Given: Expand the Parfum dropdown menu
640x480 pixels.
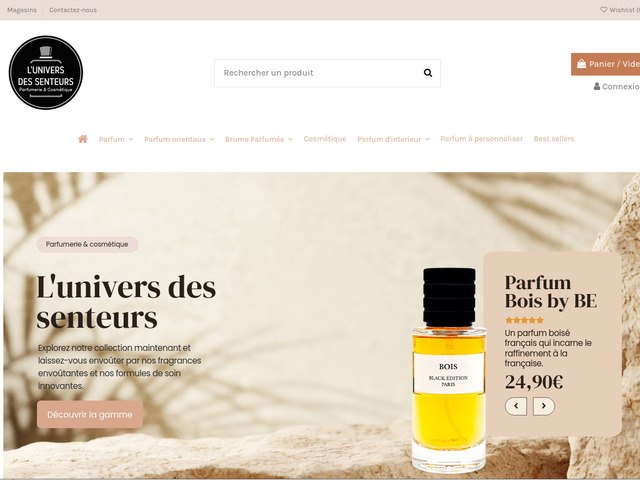Looking at the screenshot, I should 116,139.
